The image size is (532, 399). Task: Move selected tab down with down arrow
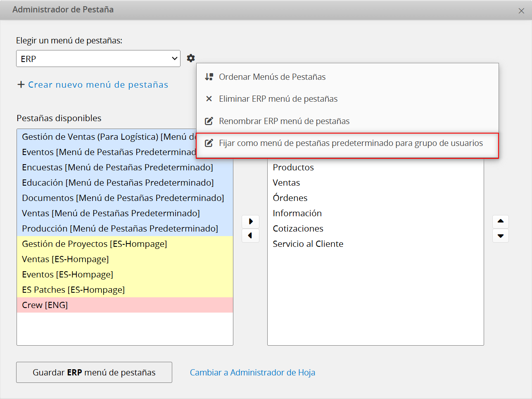coord(500,236)
